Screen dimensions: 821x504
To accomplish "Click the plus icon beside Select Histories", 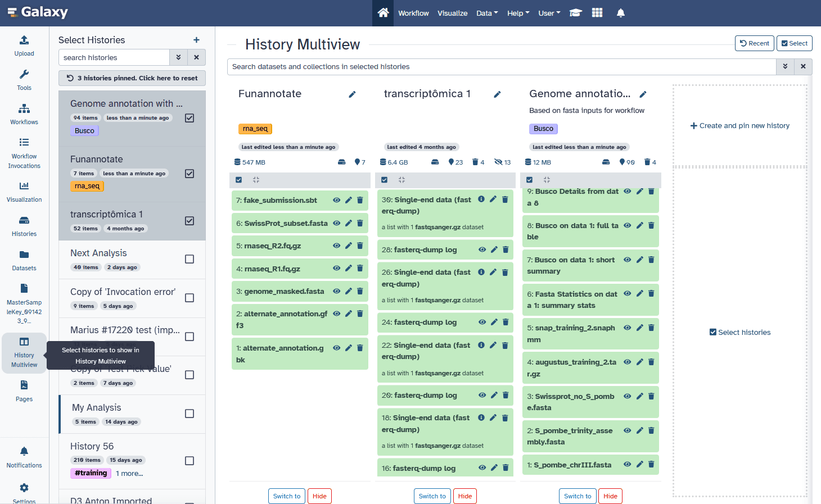I will coord(196,40).
